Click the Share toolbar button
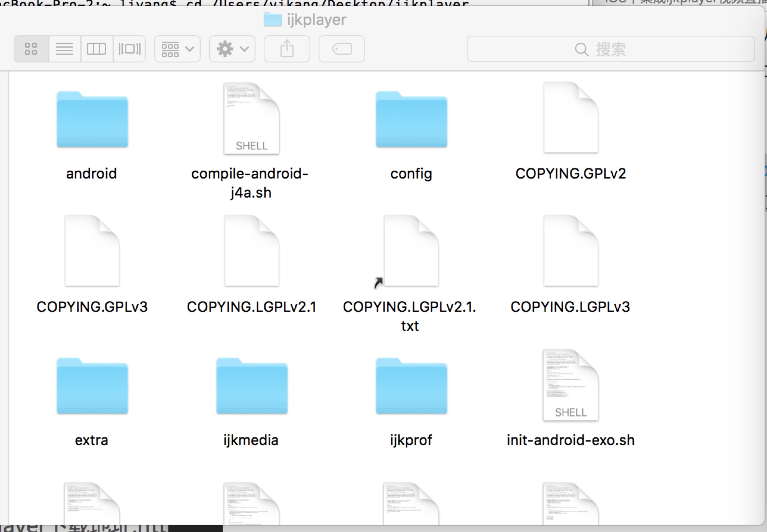767x532 pixels. pyautogui.click(x=287, y=49)
